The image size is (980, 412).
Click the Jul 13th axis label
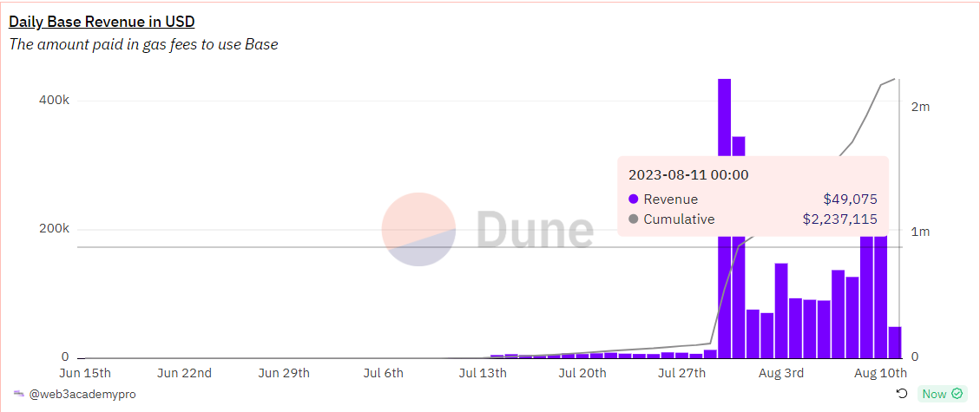[x=483, y=373]
